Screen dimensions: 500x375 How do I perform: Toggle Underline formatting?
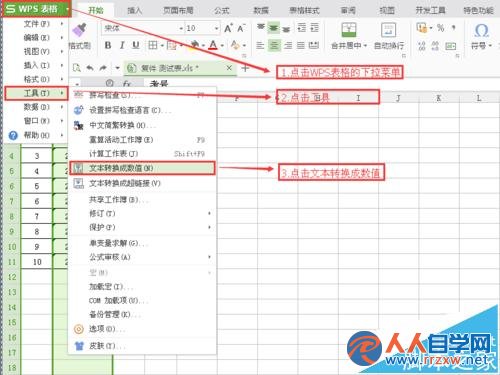pos(136,45)
